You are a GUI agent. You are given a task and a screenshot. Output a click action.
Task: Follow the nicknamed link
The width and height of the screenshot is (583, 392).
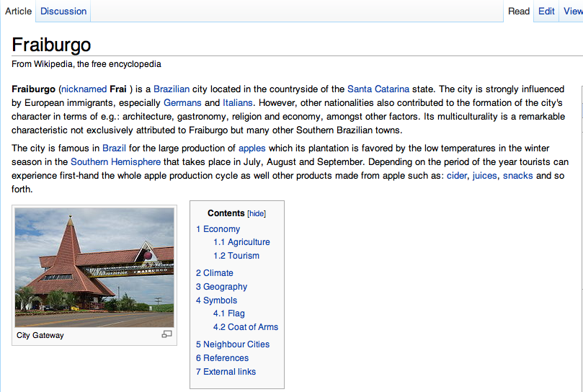(x=84, y=89)
